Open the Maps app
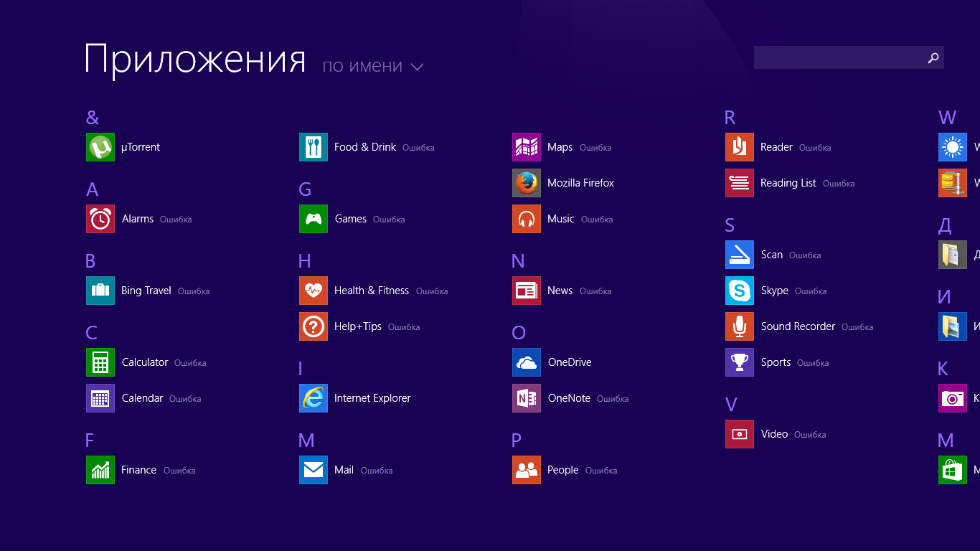The image size is (980, 551). coord(527,147)
